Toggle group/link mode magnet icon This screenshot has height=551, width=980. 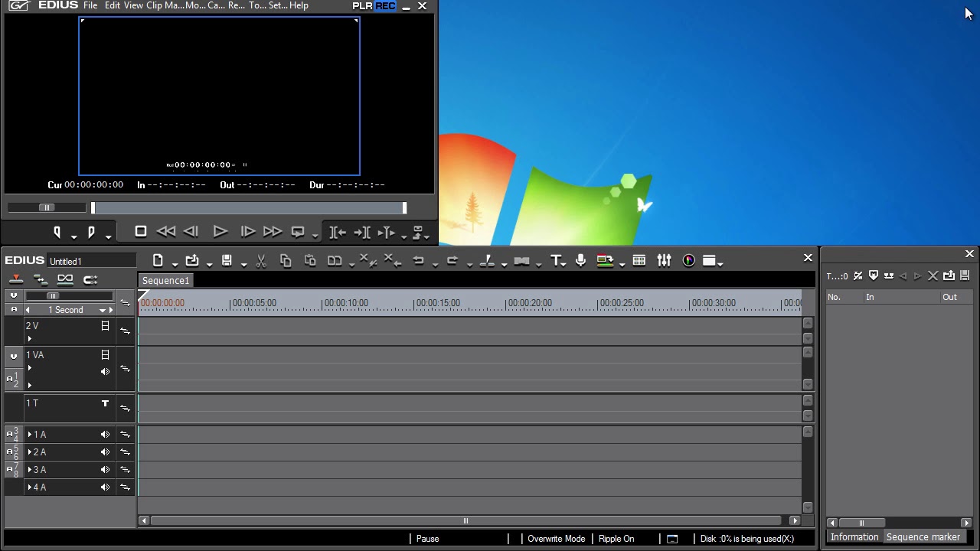point(90,280)
